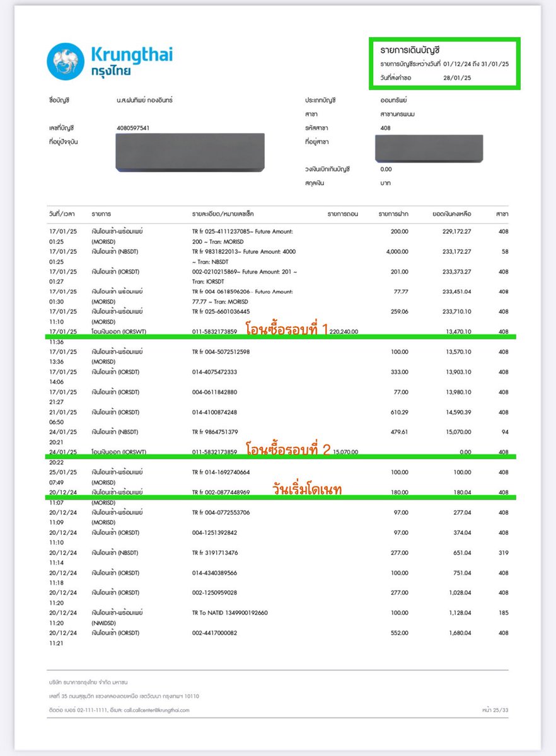
Task: Select final balance '1,680.04'
Action: [x=460, y=633]
